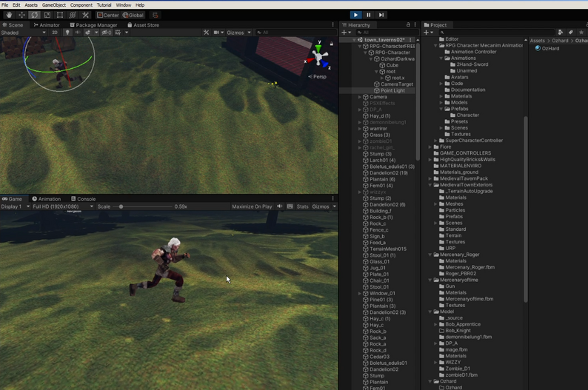Toggle scene grid visibility icon
Screen dimensions: 588x390
tap(118, 33)
